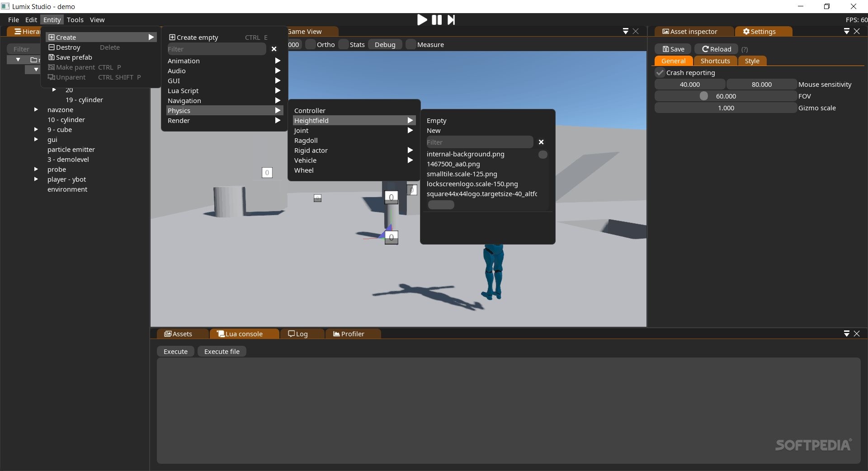This screenshot has height=471, width=868.
Task: Enable Ortho camera checkbox
Action: [x=310, y=44]
